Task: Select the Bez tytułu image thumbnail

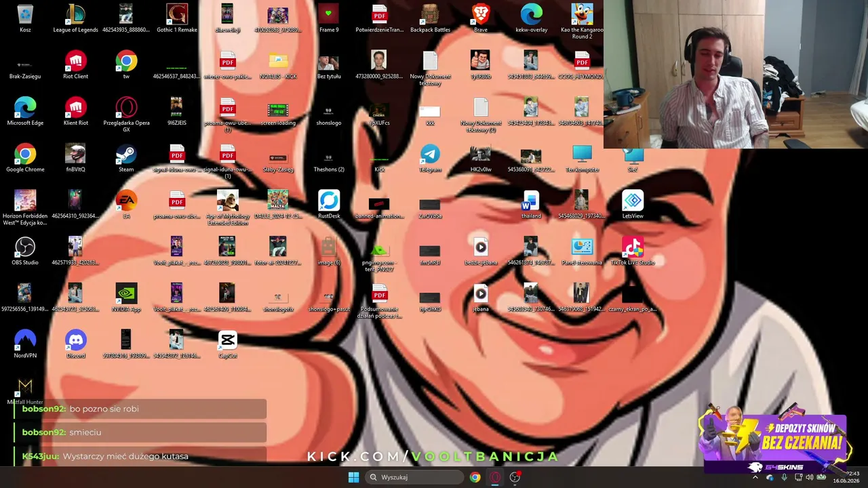Action: pos(329,66)
